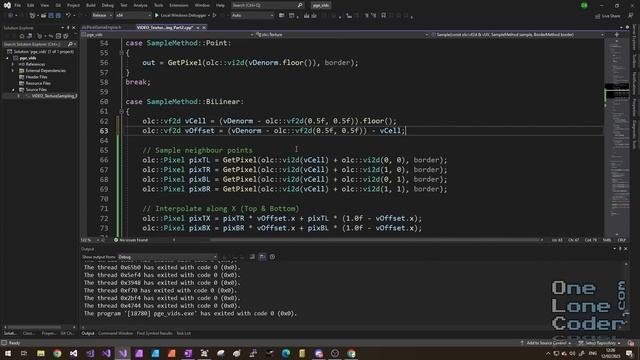Open the Build menu

[91, 5]
